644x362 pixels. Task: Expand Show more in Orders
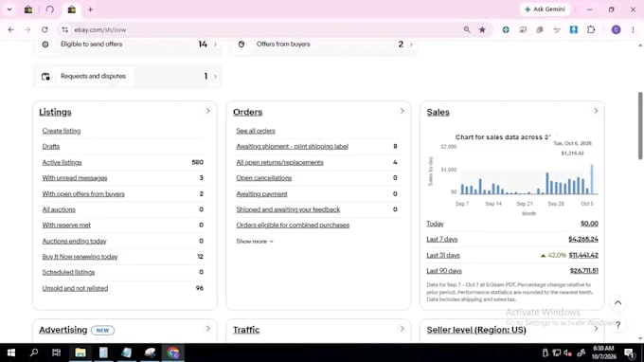click(255, 242)
